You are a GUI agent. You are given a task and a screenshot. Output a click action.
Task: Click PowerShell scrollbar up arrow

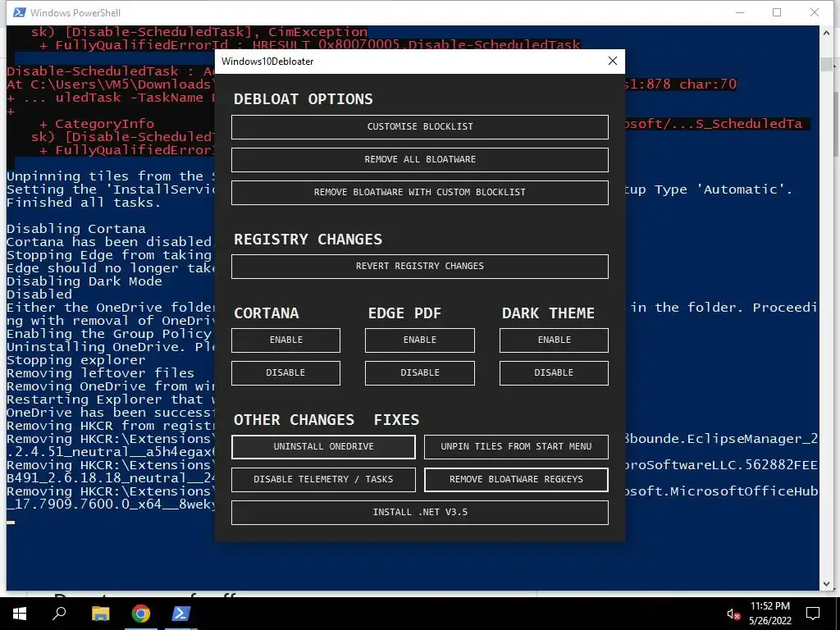click(x=826, y=33)
